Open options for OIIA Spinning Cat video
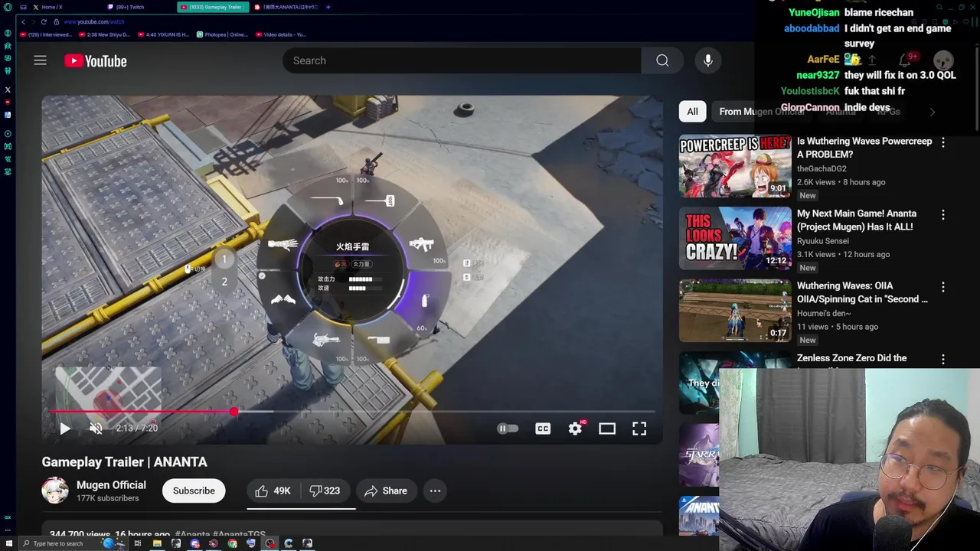Viewport: 980px width, 551px height. click(x=943, y=287)
